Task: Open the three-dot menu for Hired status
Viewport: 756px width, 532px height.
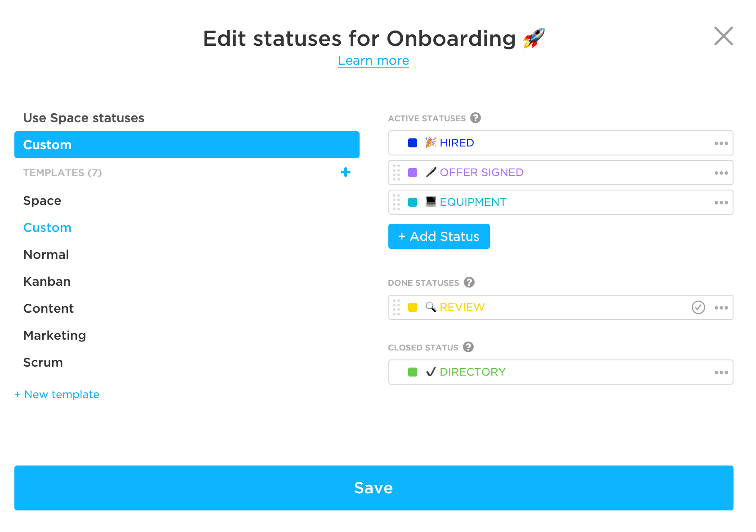Action: pyautogui.click(x=721, y=143)
